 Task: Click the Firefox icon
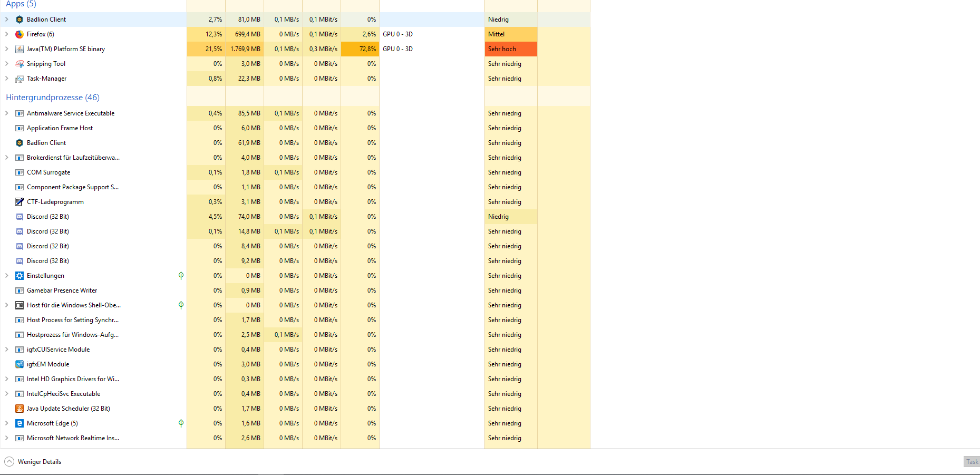20,34
